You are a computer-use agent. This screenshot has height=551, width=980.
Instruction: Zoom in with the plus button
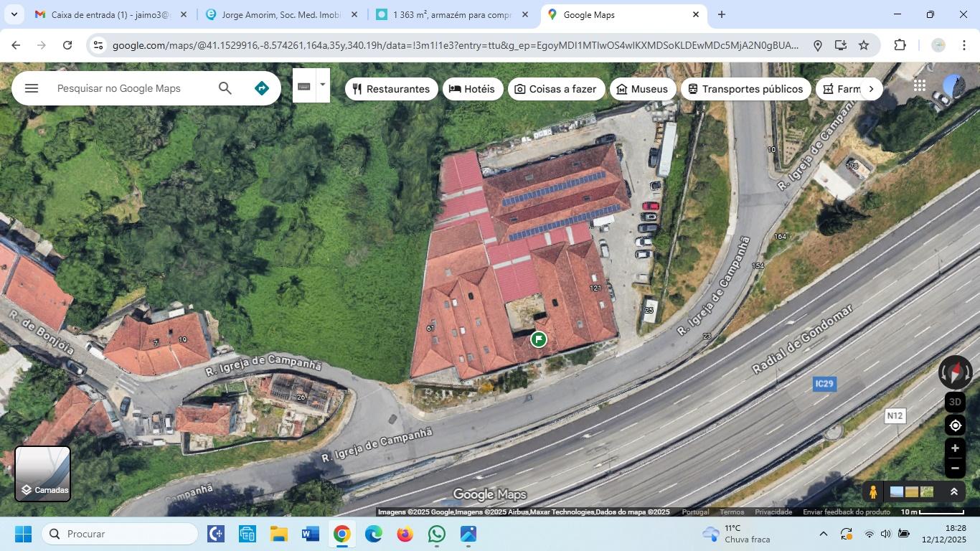click(955, 448)
